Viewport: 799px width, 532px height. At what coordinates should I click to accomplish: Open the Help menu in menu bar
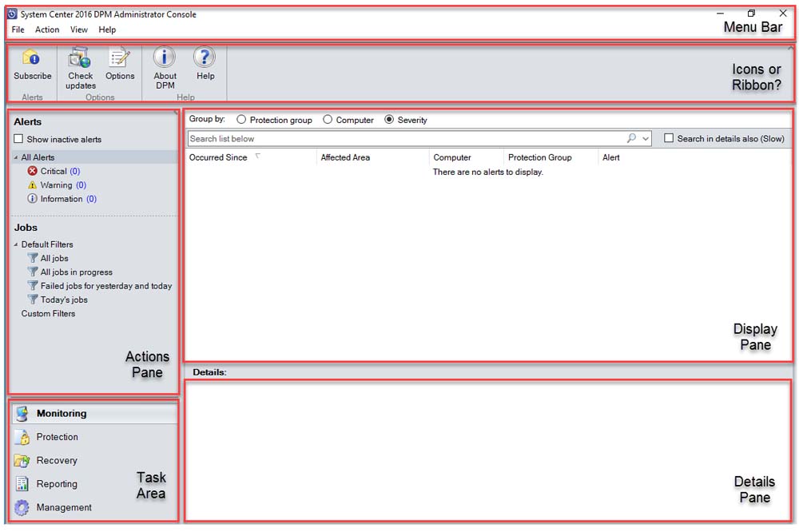[107, 30]
